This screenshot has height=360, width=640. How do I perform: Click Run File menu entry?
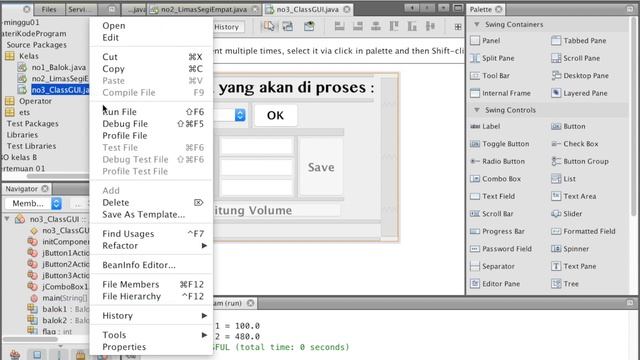pyautogui.click(x=151, y=112)
